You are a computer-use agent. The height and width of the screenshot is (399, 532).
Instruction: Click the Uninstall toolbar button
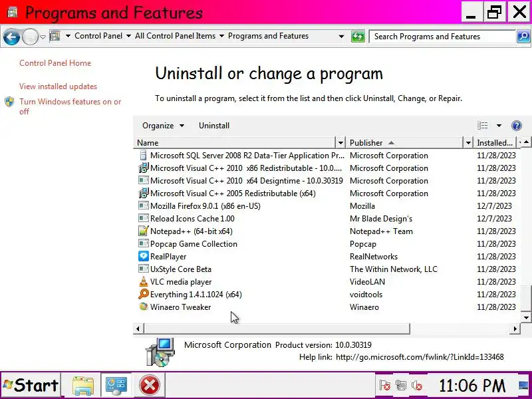click(x=214, y=126)
